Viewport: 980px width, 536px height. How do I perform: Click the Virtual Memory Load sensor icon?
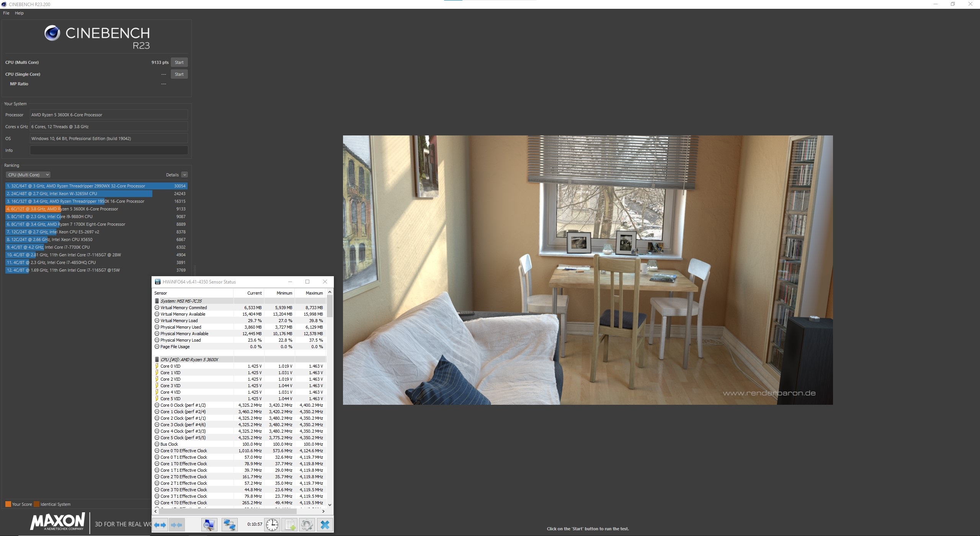pos(157,321)
